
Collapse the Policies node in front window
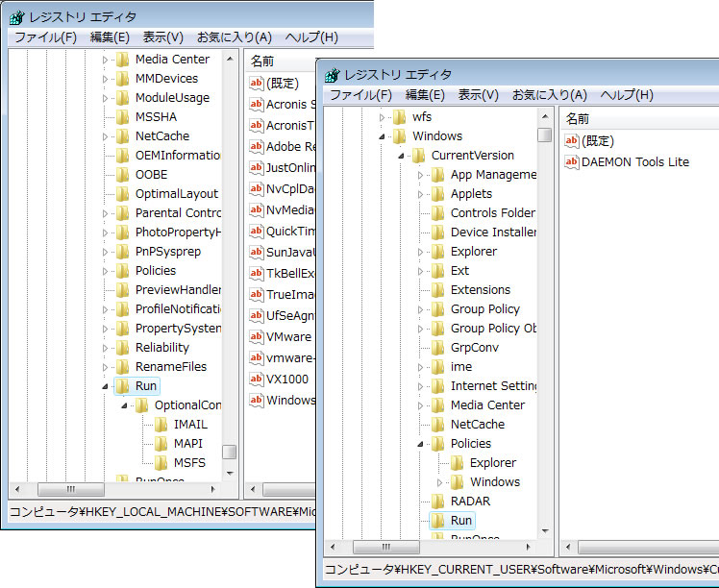[x=421, y=444]
